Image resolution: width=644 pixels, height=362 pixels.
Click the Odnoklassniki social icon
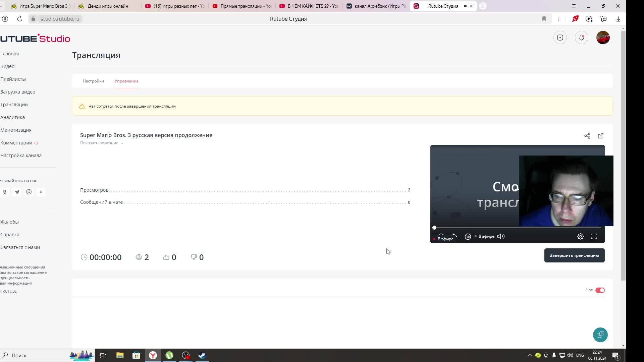point(5,192)
